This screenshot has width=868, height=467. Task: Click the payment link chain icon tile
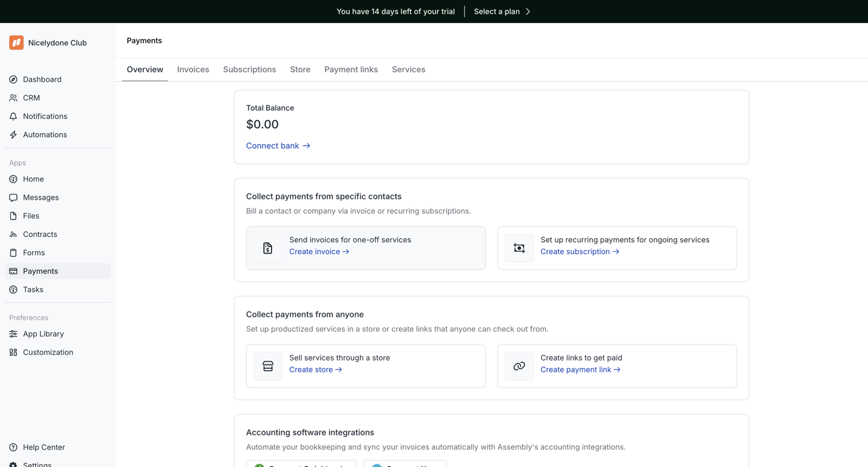coord(519,366)
